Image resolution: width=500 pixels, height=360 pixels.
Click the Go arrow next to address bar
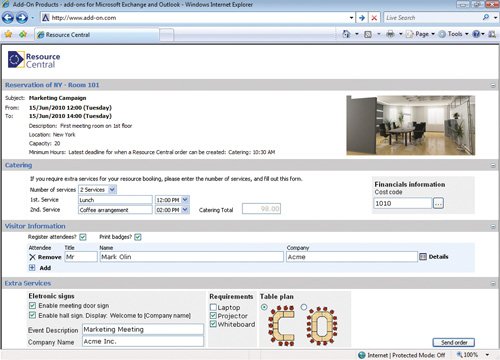(x=362, y=18)
